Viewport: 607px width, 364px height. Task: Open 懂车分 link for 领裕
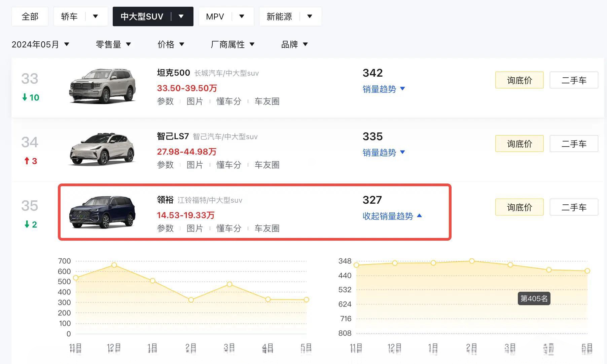click(x=229, y=228)
